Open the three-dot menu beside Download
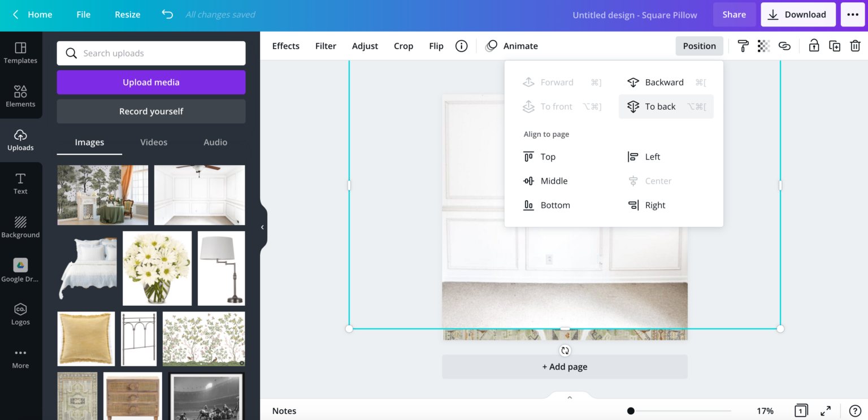Image resolution: width=868 pixels, height=420 pixels. pyautogui.click(x=853, y=15)
